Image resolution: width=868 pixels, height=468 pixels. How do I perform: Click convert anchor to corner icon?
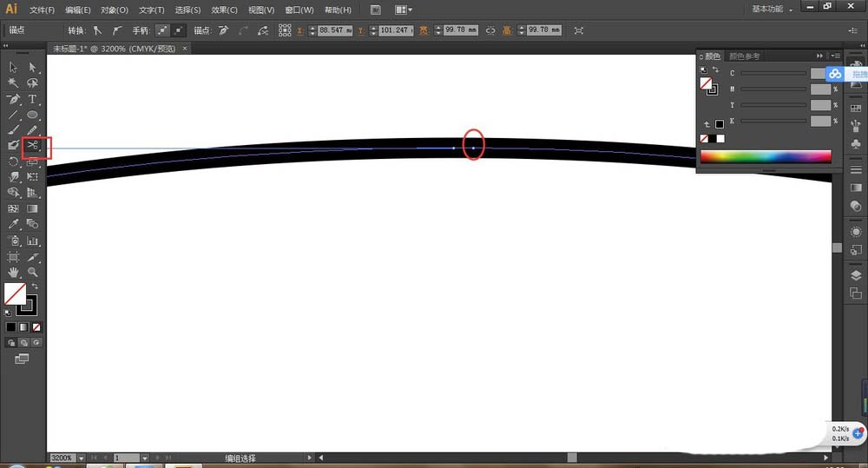pyautogui.click(x=98, y=30)
